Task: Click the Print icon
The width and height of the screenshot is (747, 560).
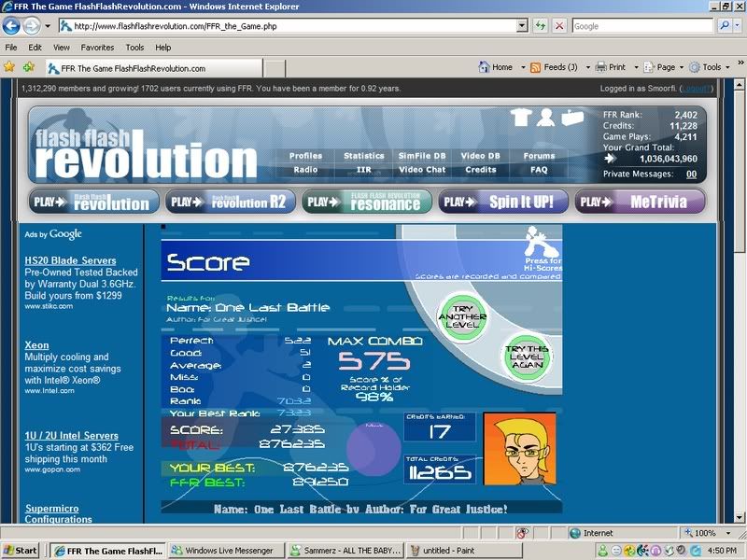Action: 601,67
